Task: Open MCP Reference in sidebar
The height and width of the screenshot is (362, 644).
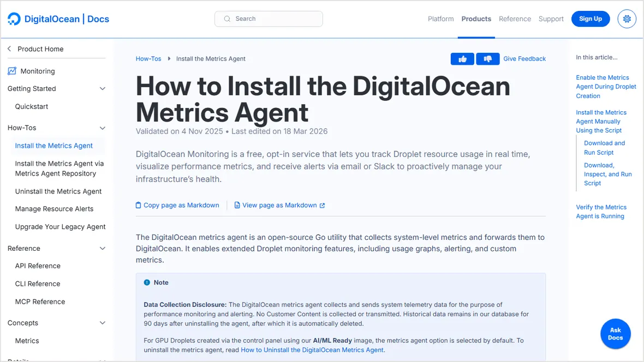Action: [40, 301]
